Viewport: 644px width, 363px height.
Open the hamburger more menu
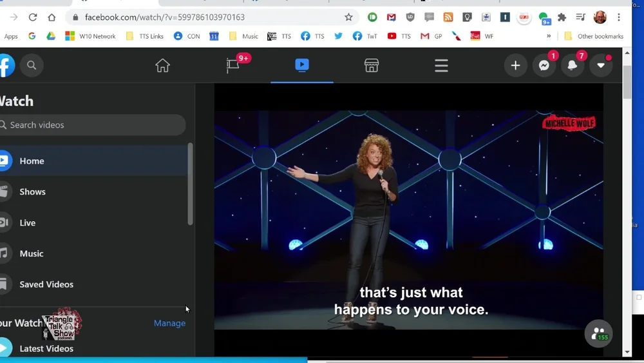442,65
